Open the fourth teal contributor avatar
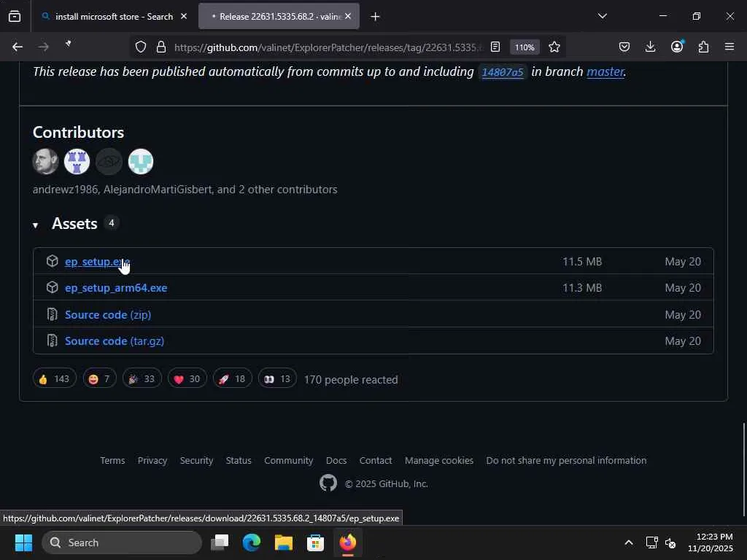This screenshot has height=560, width=747. [x=141, y=161]
